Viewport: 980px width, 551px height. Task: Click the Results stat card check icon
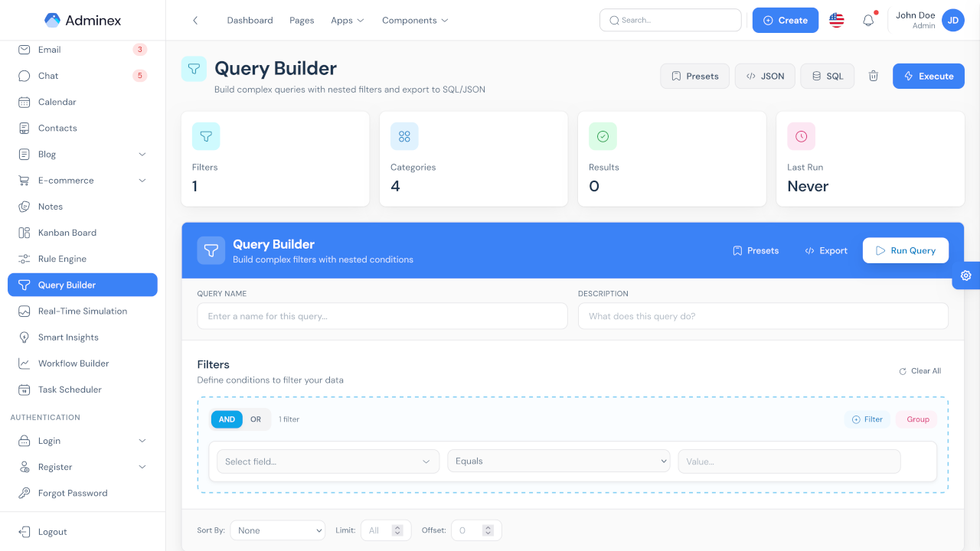coord(603,136)
